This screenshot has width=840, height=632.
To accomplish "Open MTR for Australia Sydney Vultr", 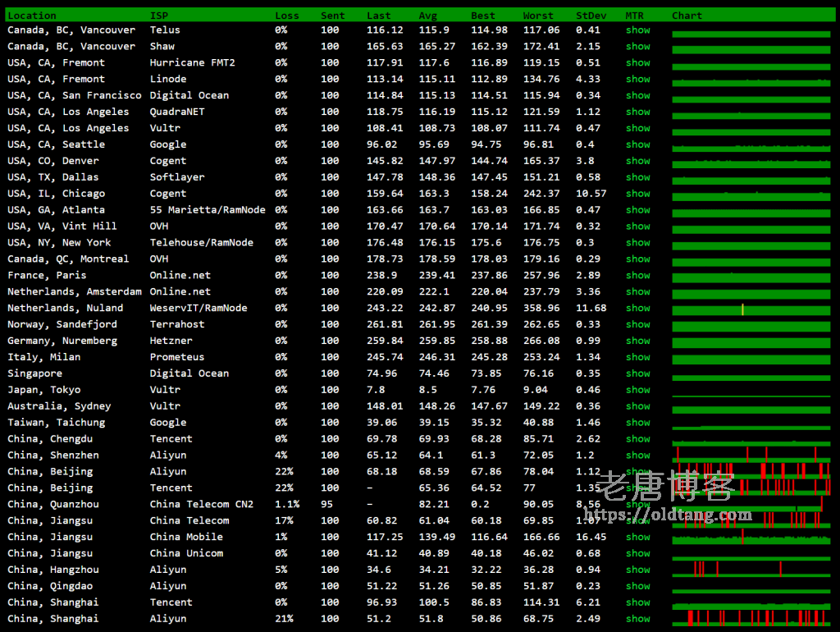I will click(637, 406).
